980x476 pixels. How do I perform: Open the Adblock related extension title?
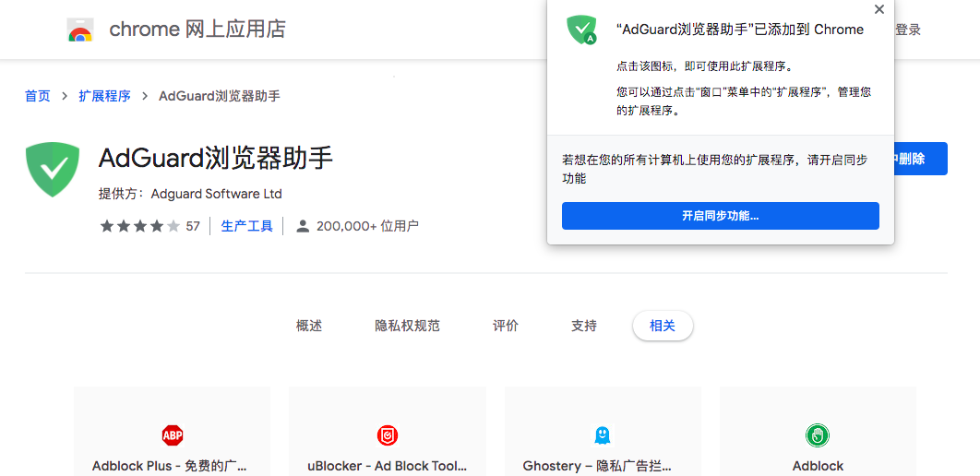[818, 466]
